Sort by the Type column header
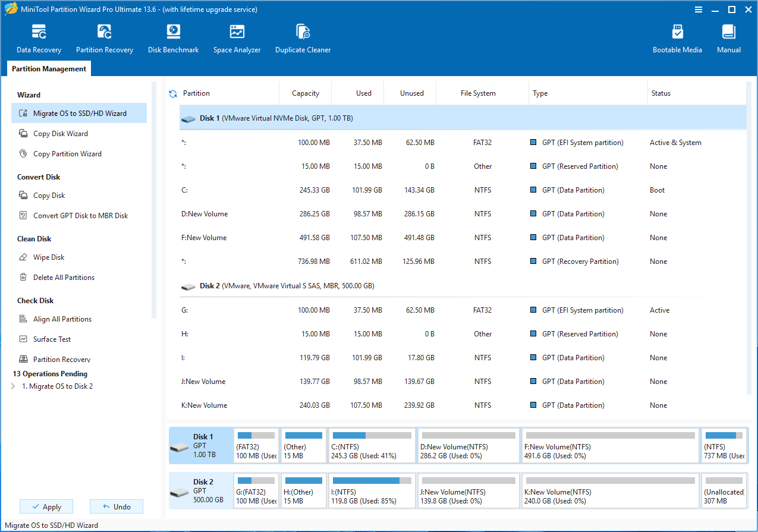 [588, 93]
